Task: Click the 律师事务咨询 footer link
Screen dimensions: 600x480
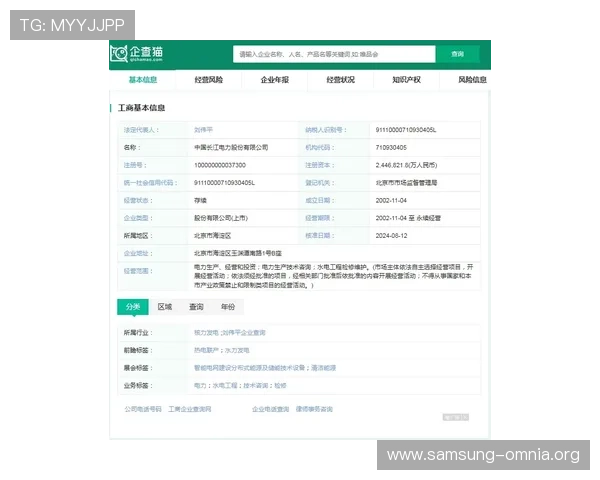Action: tap(314, 409)
